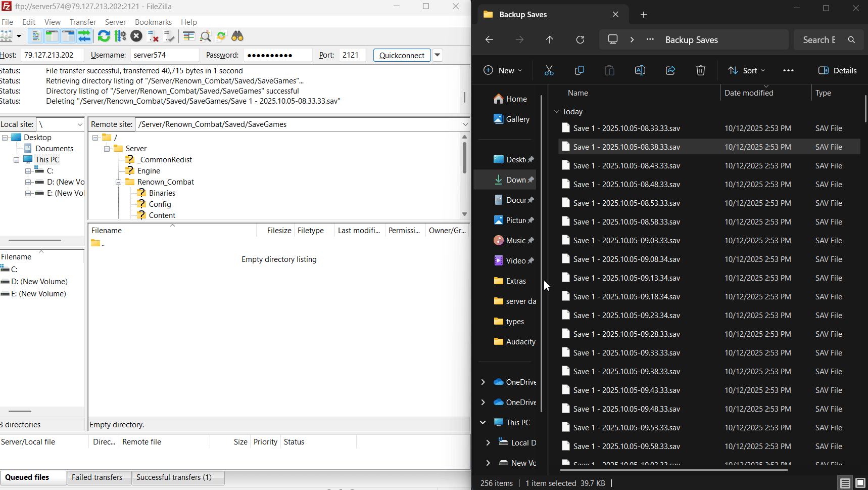Click the Quickconnect button

[x=402, y=55]
